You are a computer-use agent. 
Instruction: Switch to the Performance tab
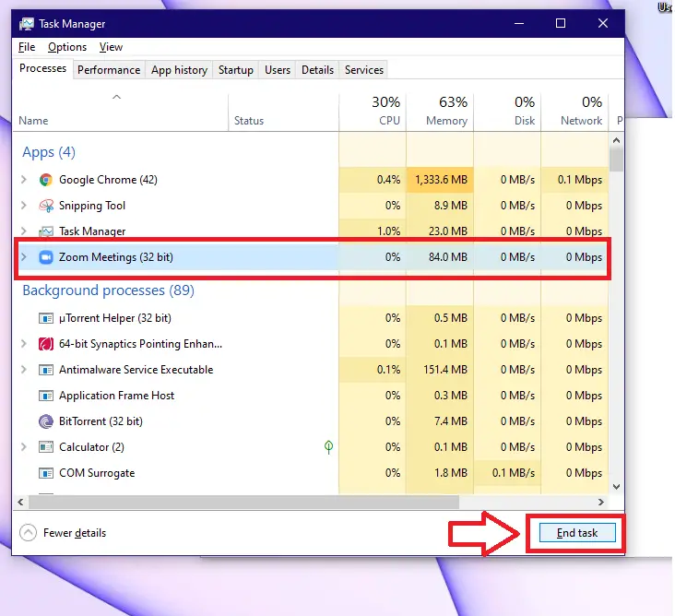(x=109, y=70)
